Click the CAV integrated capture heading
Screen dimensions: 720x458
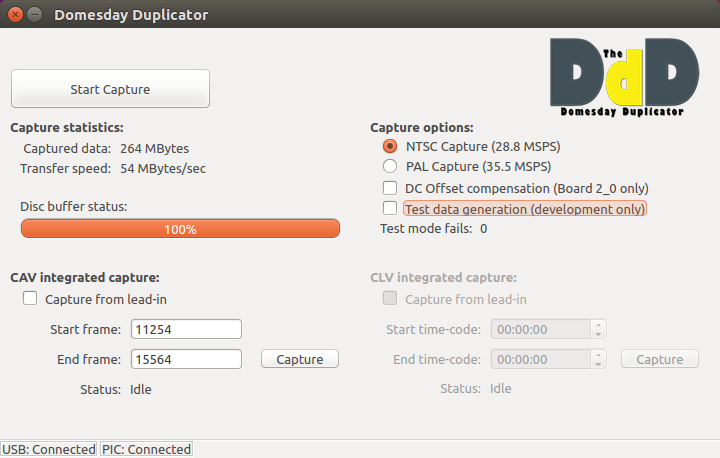tap(85, 278)
